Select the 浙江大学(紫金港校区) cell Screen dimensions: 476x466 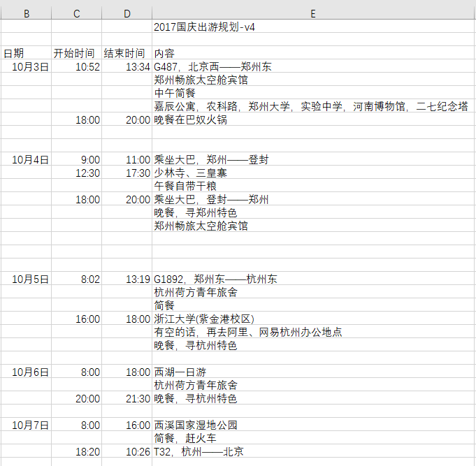pos(199,319)
